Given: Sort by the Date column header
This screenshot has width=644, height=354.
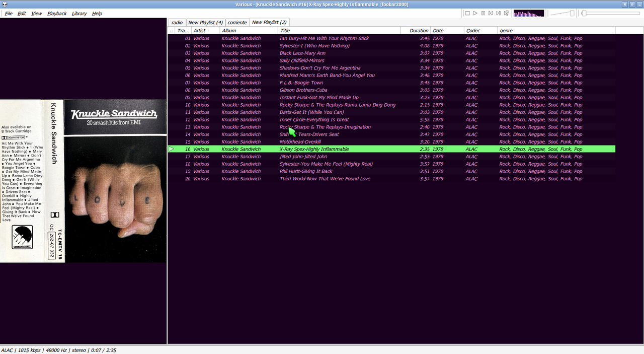Looking at the screenshot, I should click(447, 31).
